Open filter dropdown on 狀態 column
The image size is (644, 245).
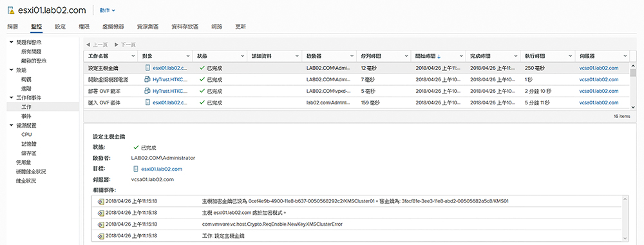point(243,56)
